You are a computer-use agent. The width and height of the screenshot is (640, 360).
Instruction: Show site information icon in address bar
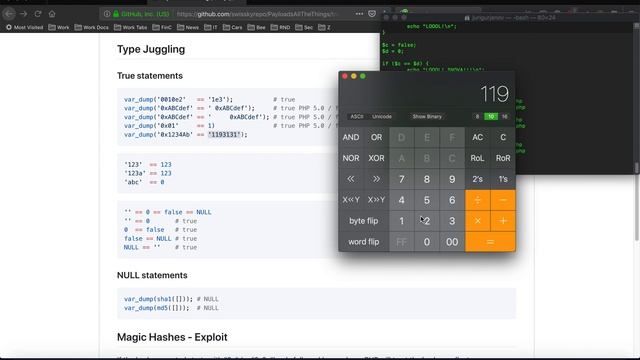107,14
